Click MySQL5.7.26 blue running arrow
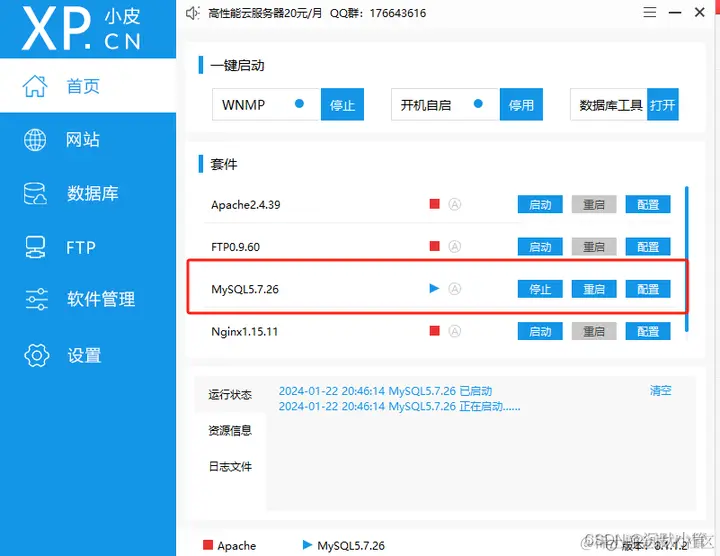Screen dimensions: 720x556 point(434,288)
